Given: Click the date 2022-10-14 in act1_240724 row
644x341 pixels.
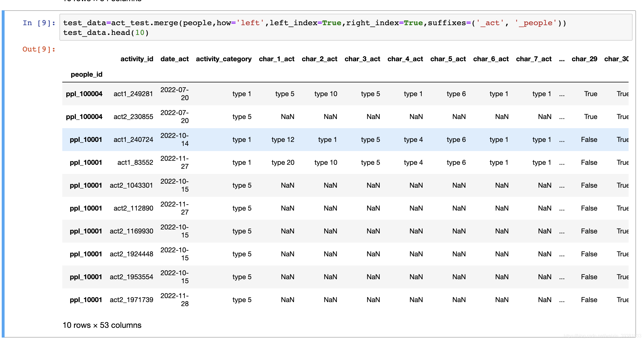Looking at the screenshot, I should tap(175, 140).
